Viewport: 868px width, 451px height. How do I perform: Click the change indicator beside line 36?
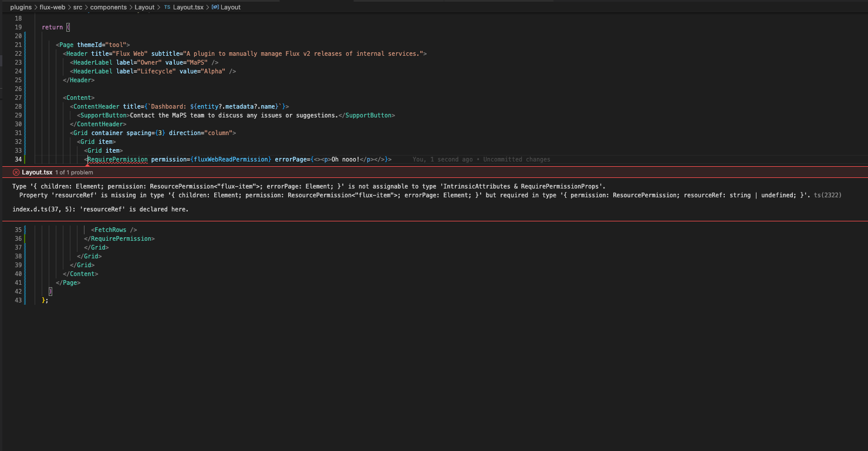click(x=26, y=238)
